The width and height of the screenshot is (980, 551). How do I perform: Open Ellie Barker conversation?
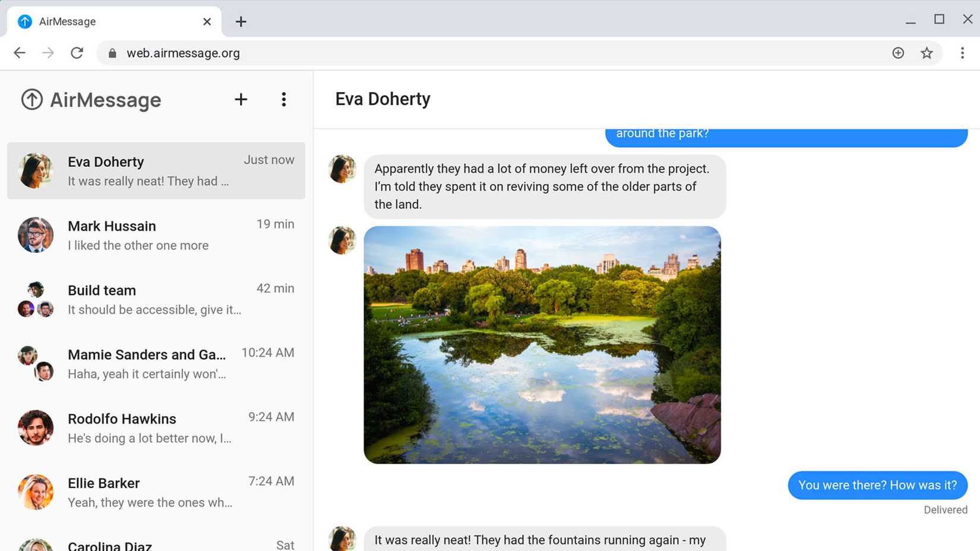[x=156, y=492]
